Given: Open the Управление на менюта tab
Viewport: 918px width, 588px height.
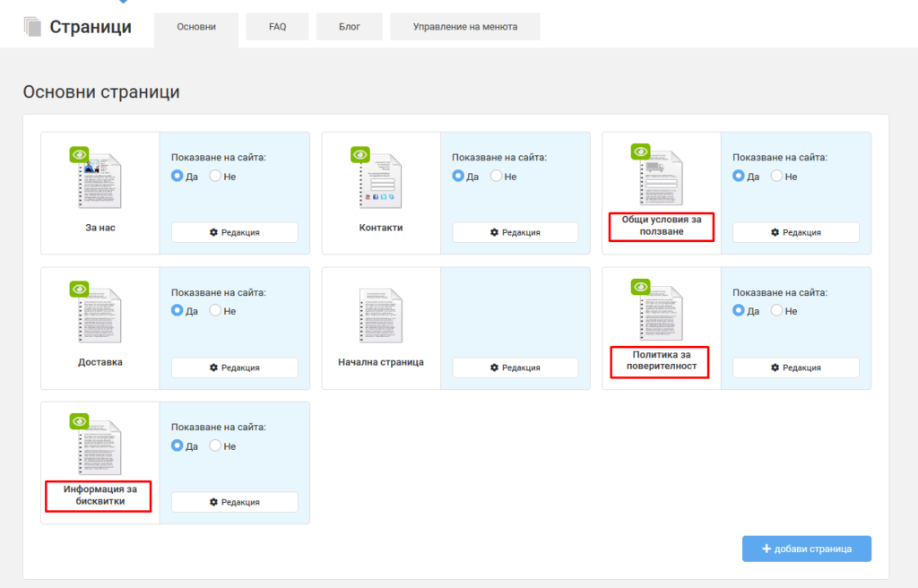Looking at the screenshot, I should point(465,27).
